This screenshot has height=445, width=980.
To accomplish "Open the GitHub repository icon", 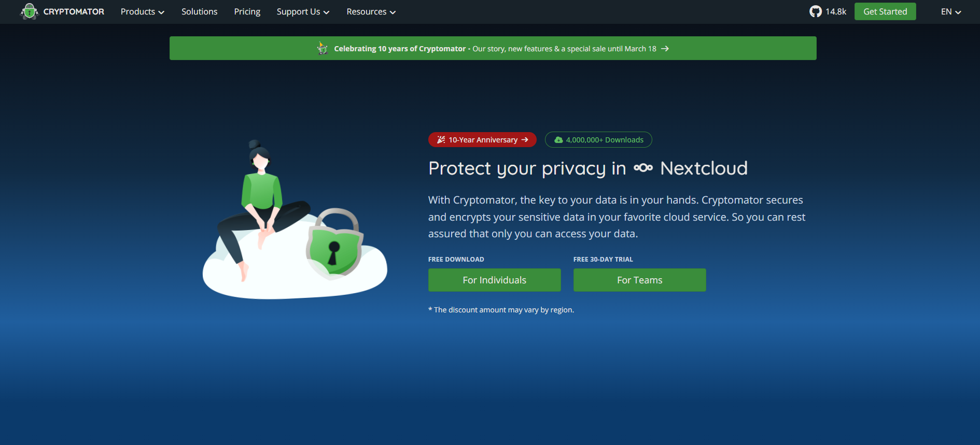I will click(x=815, y=11).
